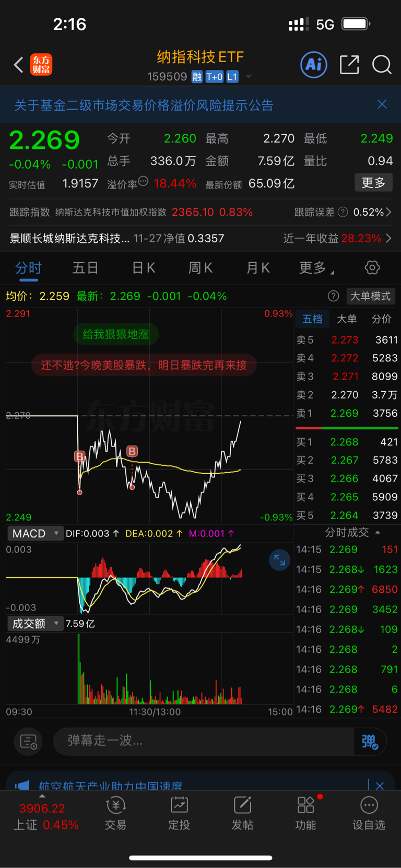The height and width of the screenshot is (868, 401).
Task: Open the 成交额 indicator dropdown
Action: click(x=34, y=624)
